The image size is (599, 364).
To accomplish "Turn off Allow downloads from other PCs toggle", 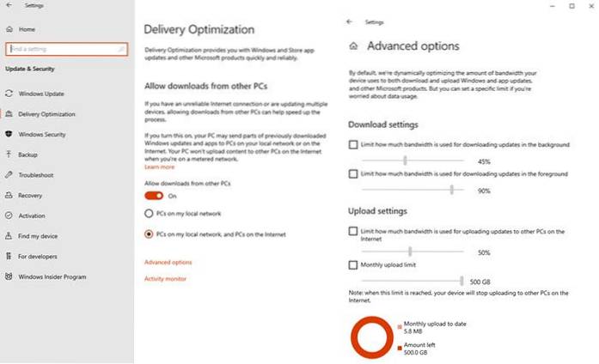I will 154,195.
